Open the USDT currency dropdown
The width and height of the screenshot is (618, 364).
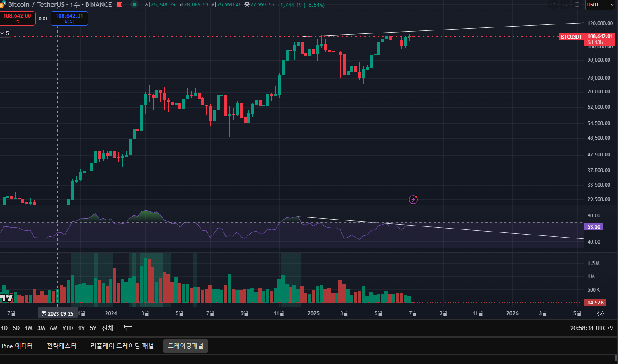coord(600,5)
